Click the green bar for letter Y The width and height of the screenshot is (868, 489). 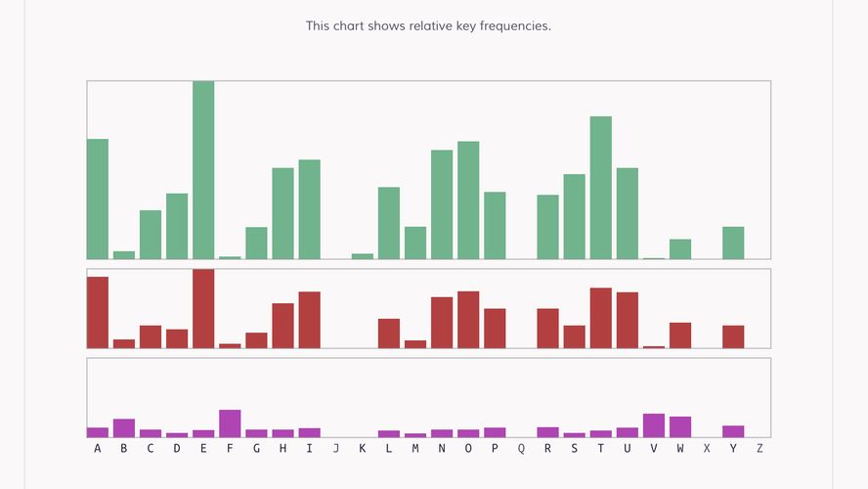coord(733,243)
